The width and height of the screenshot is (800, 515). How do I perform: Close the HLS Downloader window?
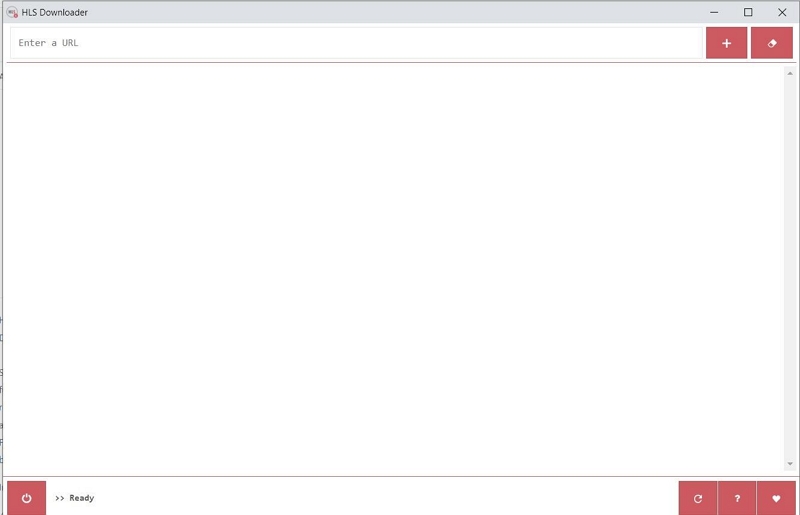pos(782,12)
